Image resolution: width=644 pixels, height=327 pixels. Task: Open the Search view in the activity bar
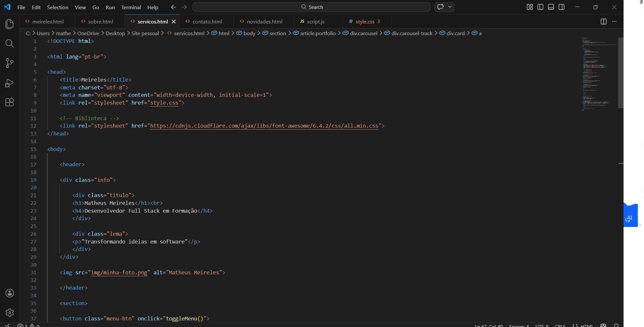click(x=10, y=43)
